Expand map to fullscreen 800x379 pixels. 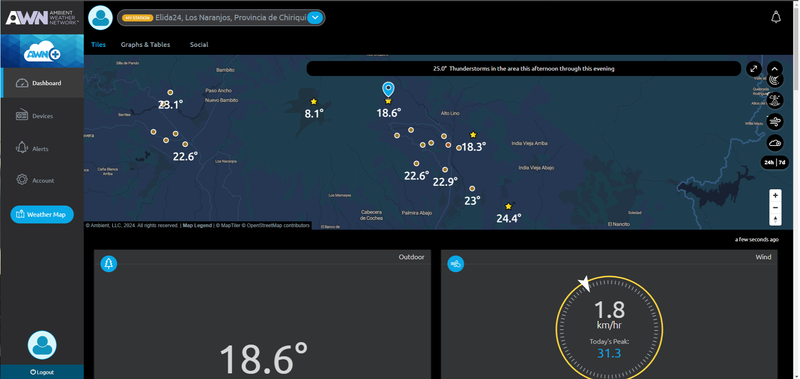point(754,69)
